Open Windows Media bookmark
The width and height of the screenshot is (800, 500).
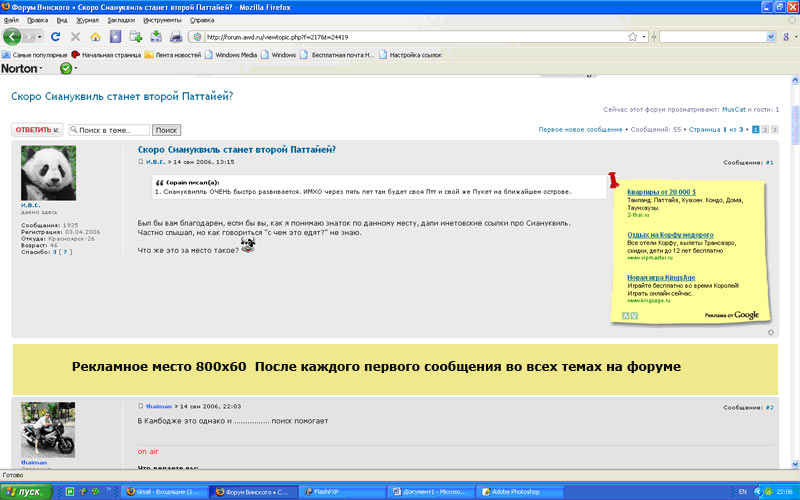tap(231, 55)
